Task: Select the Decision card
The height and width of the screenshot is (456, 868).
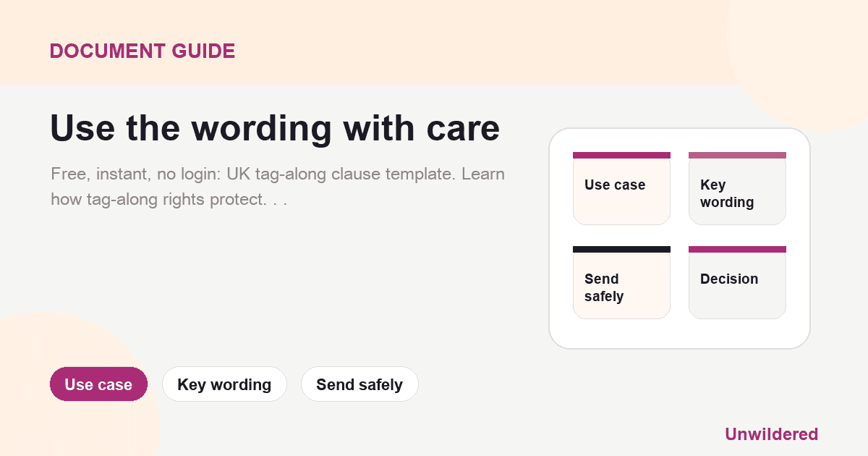Action: [x=737, y=282]
